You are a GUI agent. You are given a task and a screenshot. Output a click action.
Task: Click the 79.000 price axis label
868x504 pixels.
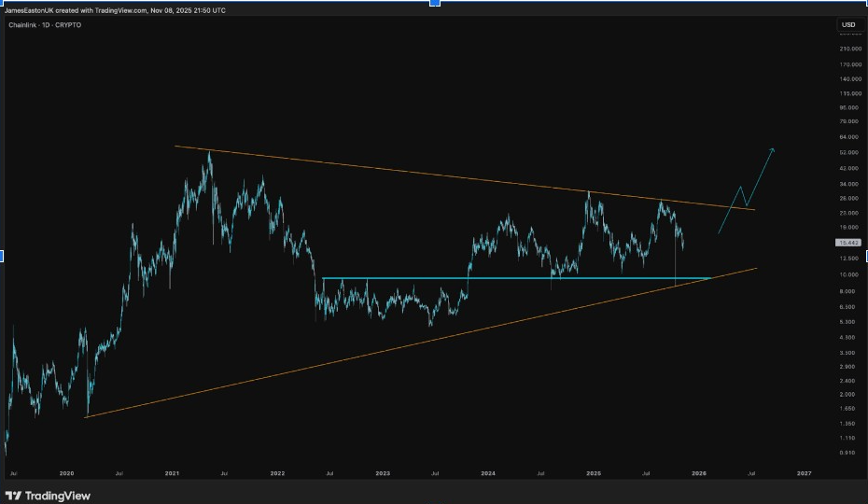click(x=850, y=121)
